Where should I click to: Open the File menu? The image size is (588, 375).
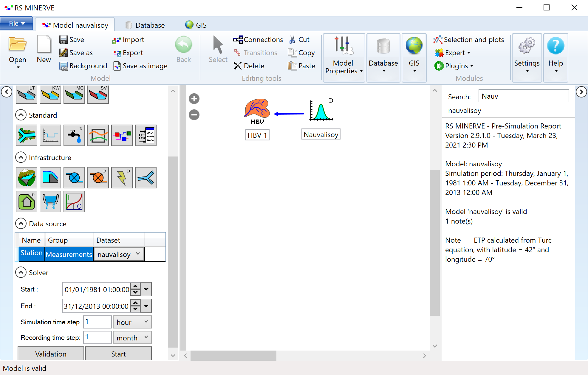click(17, 24)
